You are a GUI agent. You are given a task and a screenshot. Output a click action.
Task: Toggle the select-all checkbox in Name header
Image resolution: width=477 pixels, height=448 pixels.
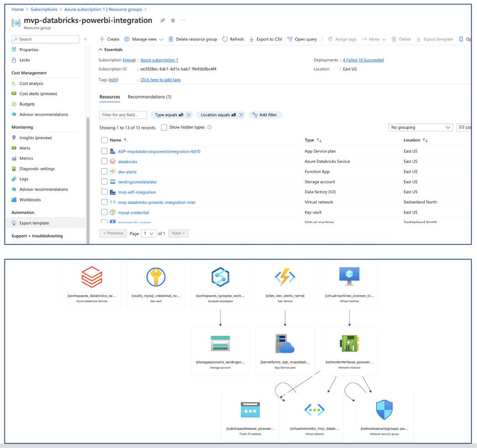[104, 140]
